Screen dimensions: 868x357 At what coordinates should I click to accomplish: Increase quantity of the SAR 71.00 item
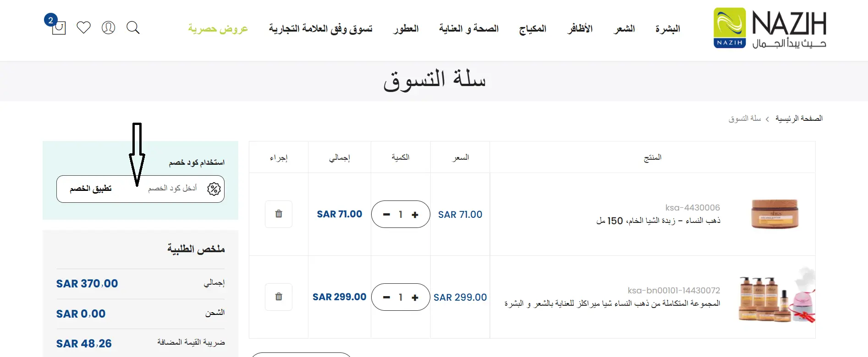click(x=415, y=215)
